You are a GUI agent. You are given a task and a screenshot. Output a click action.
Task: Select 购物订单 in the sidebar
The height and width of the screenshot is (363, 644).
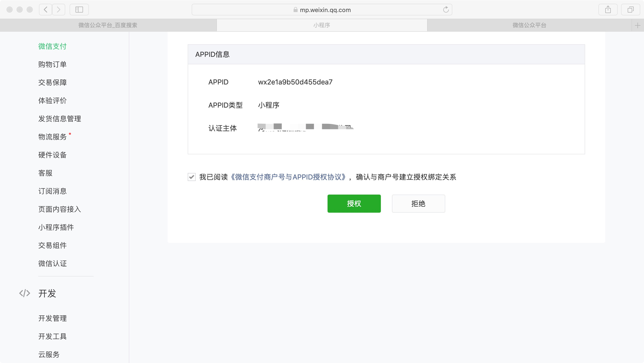[x=52, y=64]
